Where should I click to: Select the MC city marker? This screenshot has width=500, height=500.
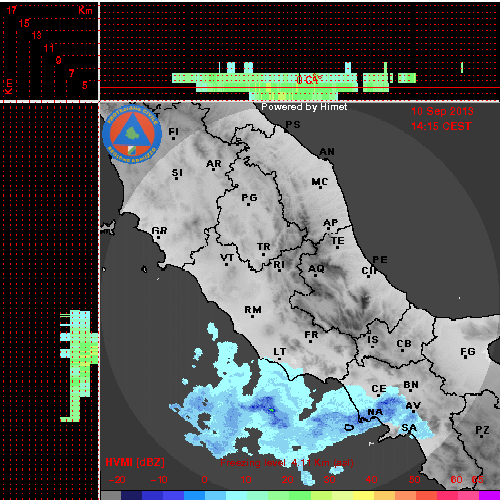[321, 188]
